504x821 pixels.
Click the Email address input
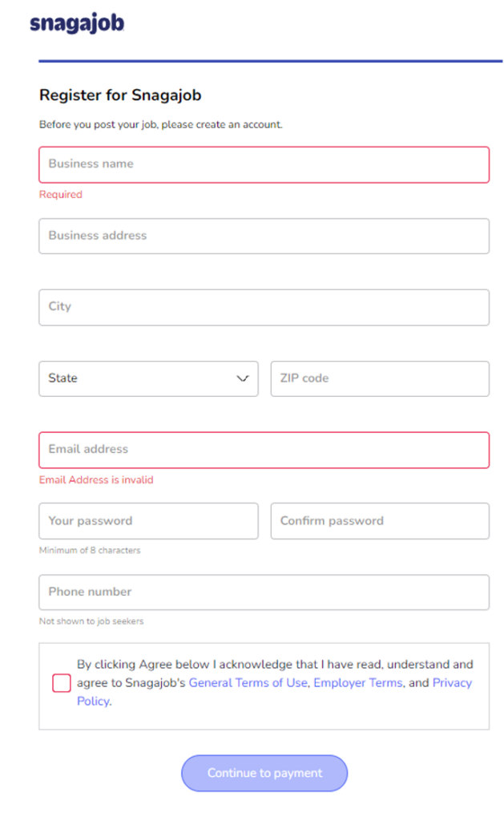pos(264,450)
